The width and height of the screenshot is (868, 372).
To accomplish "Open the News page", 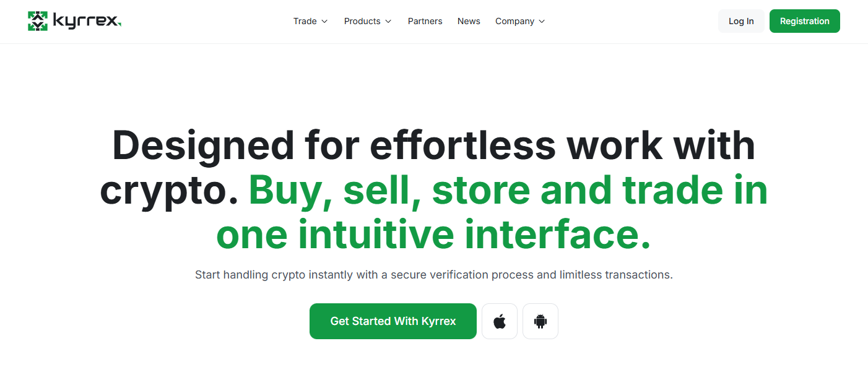I will (x=469, y=21).
